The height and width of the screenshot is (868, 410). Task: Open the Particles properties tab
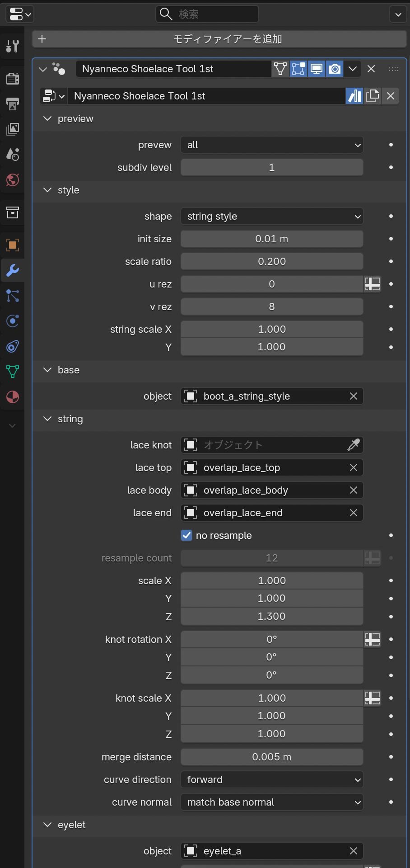click(12, 296)
